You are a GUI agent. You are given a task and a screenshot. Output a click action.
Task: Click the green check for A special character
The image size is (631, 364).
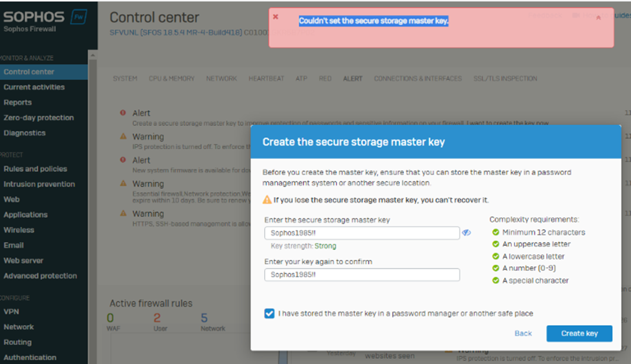tap(496, 281)
